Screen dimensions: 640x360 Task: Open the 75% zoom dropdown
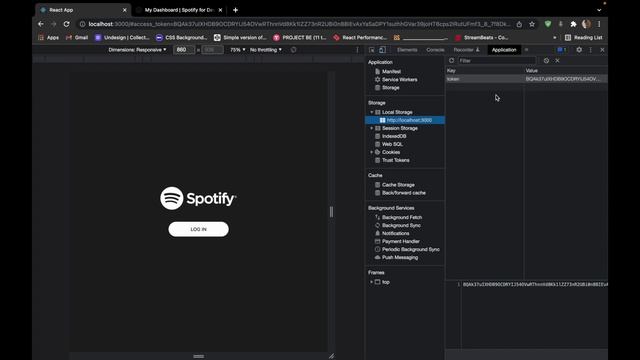tap(238, 50)
